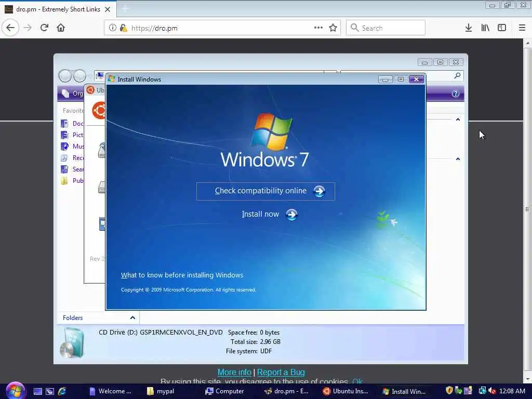The image size is (532, 399).
Task: Click the Explorer forward button circle
Action: [x=79, y=76]
